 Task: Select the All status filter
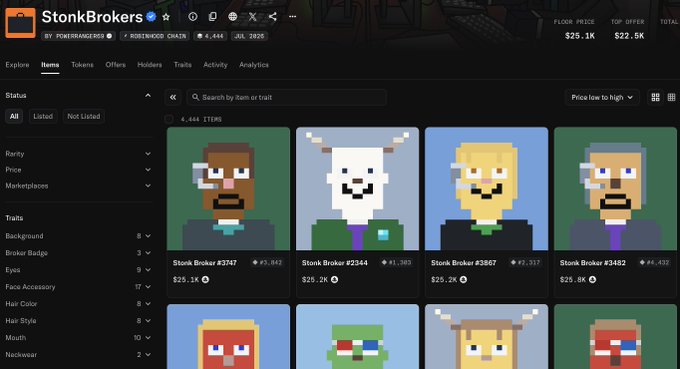point(14,116)
